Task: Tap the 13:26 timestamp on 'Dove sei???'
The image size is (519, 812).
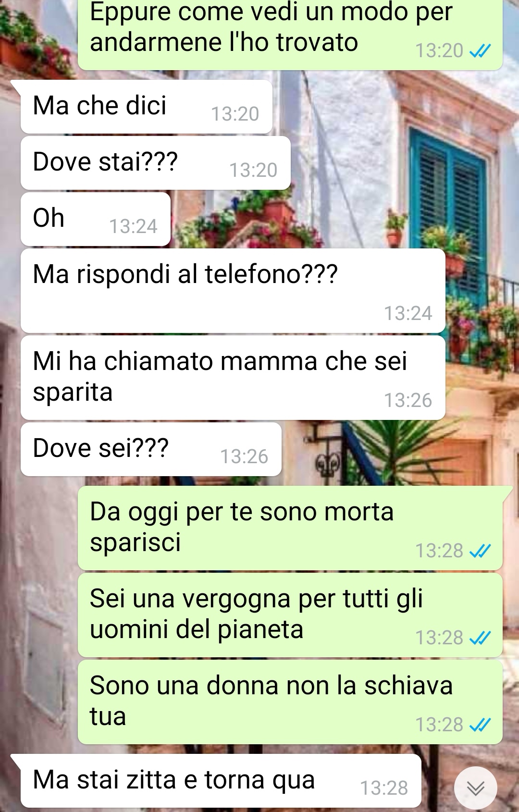Action: 244,457
